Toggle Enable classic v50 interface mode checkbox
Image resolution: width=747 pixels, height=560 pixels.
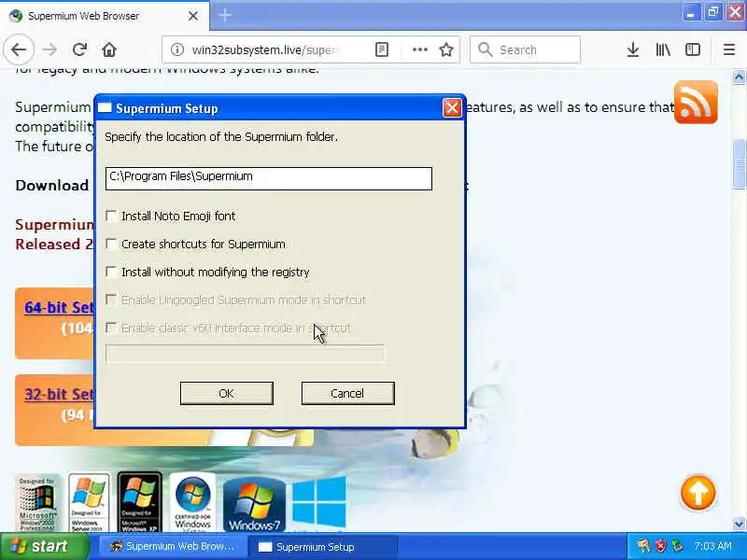[111, 328]
